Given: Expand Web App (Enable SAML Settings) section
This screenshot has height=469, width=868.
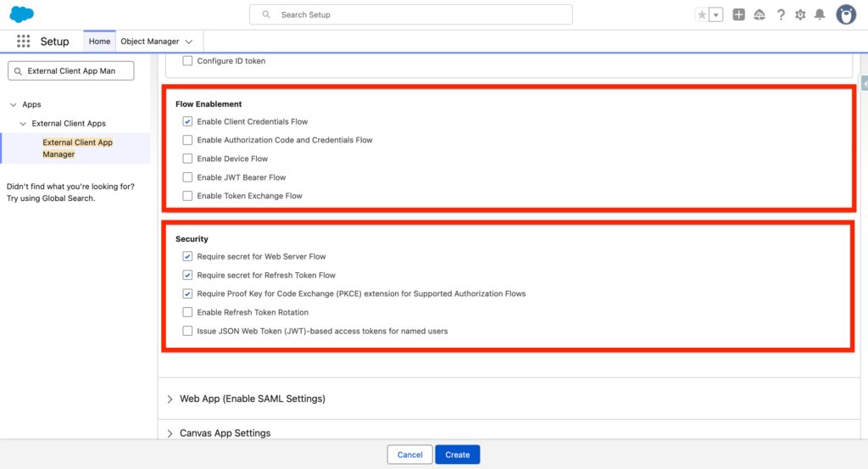Looking at the screenshot, I should (170, 399).
